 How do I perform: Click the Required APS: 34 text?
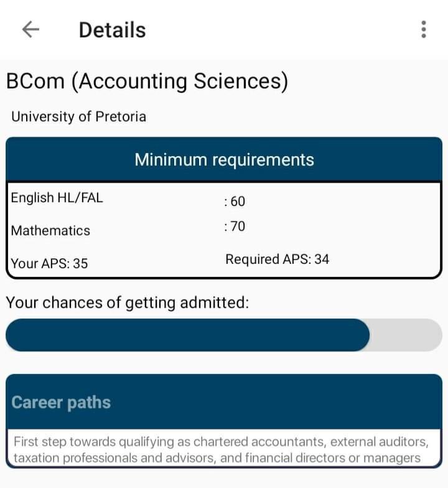click(278, 259)
